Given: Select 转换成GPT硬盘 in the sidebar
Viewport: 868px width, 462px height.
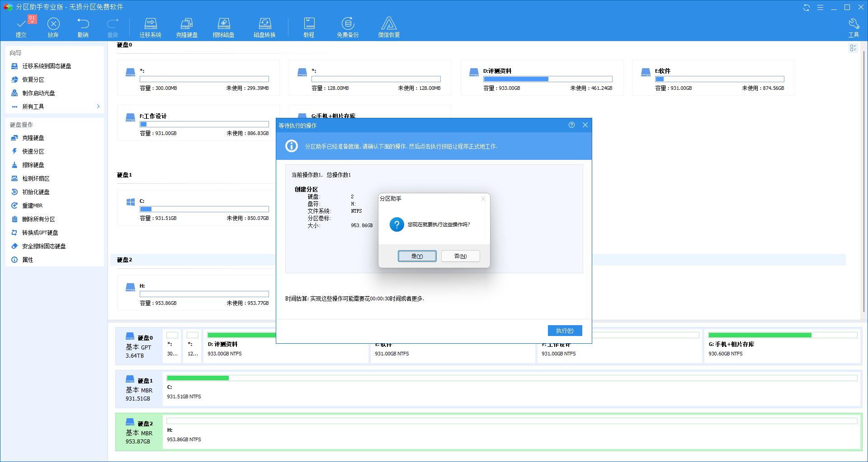Looking at the screenshot, I should pyautogui.click(x=40, y=233).
